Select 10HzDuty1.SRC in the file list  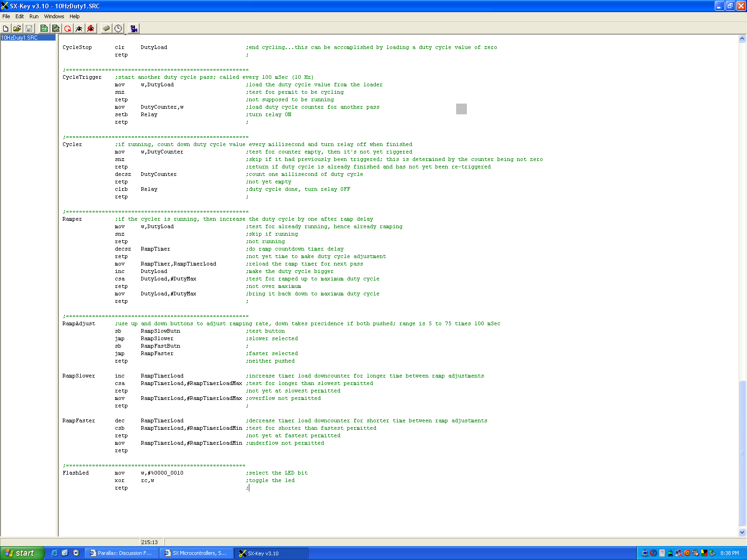(x=20, y=38)
